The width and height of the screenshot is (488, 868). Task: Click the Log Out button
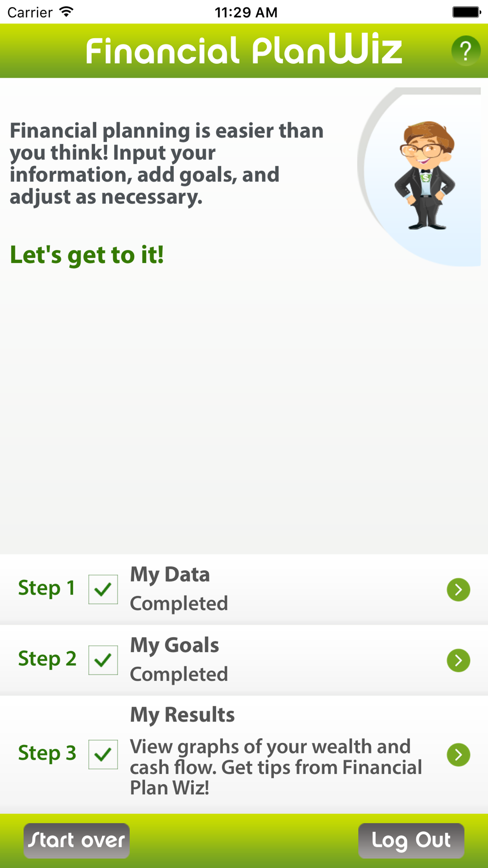point(411,841)
